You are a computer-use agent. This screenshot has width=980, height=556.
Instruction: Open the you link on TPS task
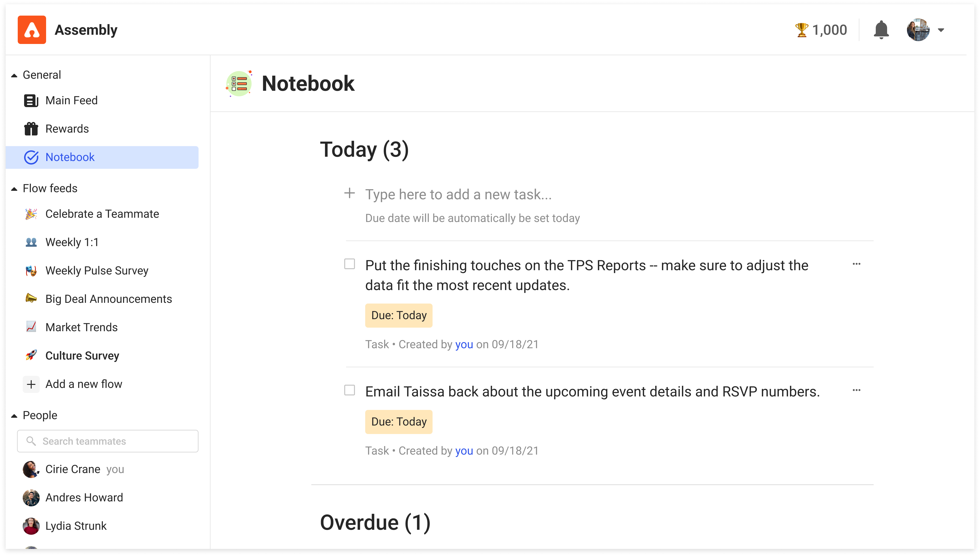(x=464, y=344)
